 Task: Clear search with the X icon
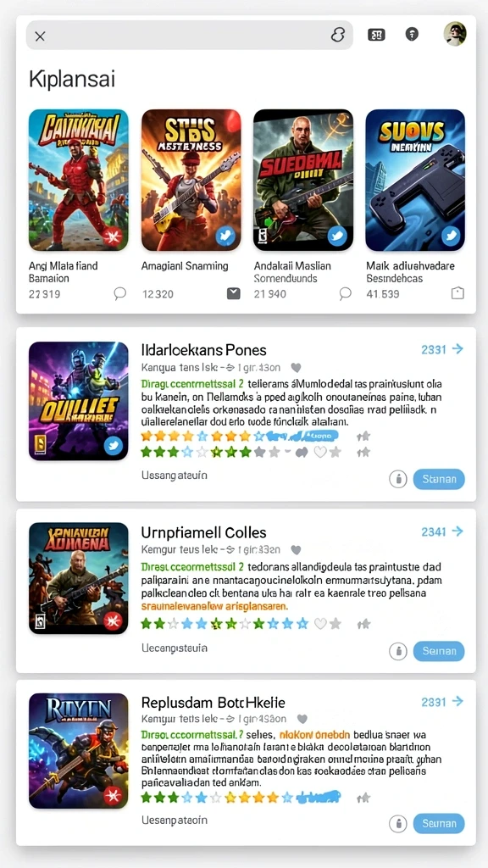(x=40, y=36)
